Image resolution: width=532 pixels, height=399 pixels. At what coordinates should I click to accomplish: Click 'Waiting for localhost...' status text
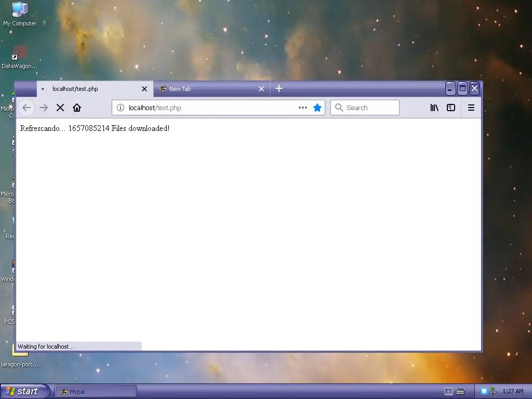(46, 347)
